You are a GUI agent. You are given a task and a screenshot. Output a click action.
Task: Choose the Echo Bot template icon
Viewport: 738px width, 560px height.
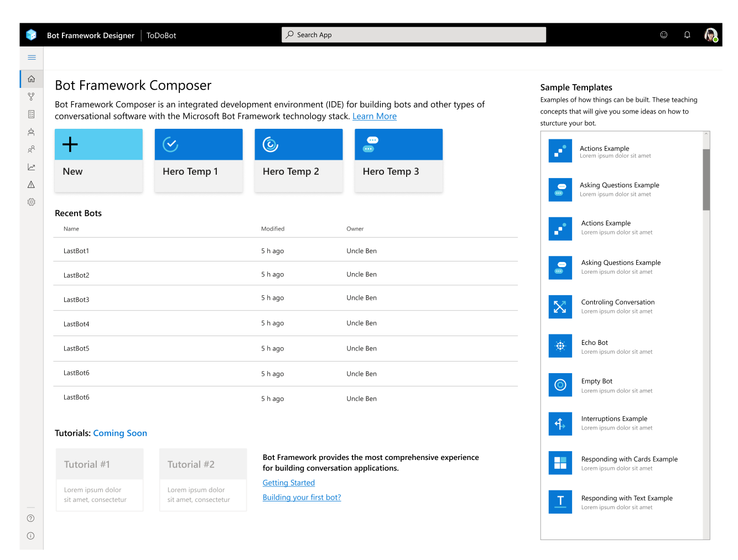coord(560,346)
